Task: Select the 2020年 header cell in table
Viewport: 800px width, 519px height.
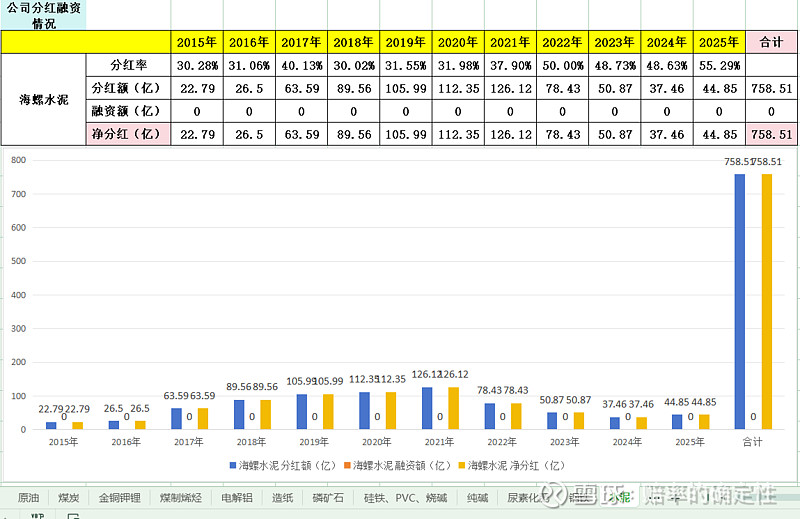Action: [x=458, y=42]
